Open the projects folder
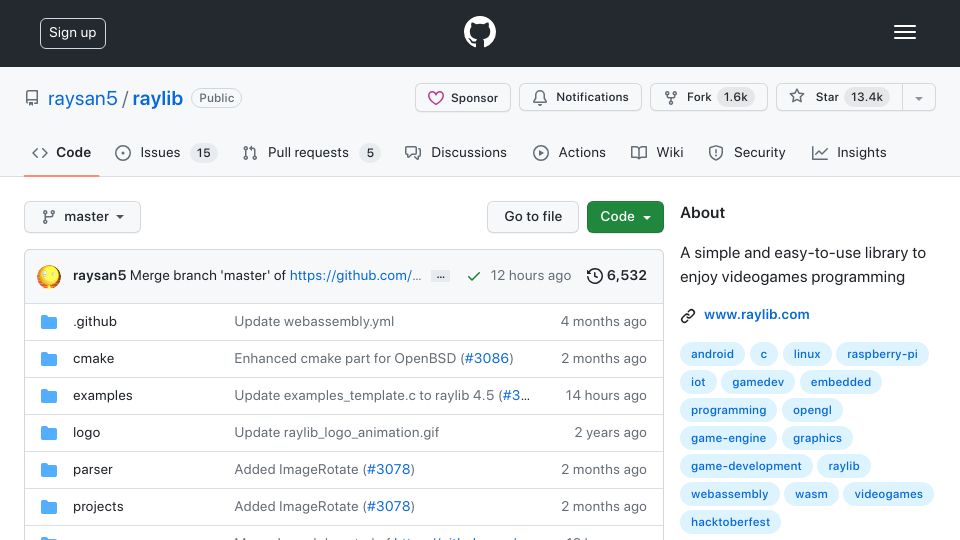This screenshot has width=960, height=540. click(x=98, y=507)
